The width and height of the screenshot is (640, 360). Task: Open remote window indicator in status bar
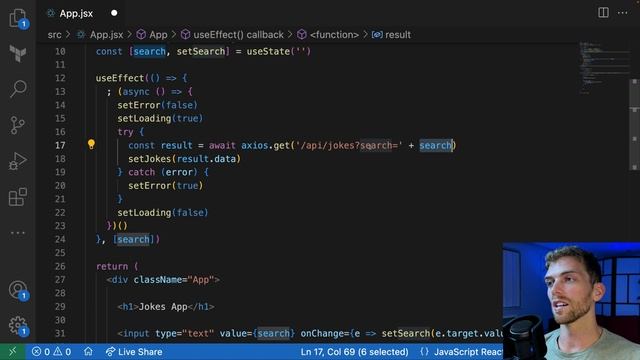click(x=12, y=351)
